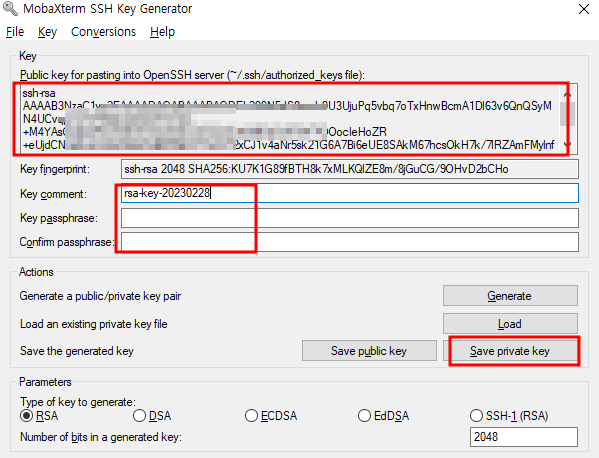This screenshot has height=458, width=599.
Task: Click the Key comment input field
Action: [x=350, y=193]
